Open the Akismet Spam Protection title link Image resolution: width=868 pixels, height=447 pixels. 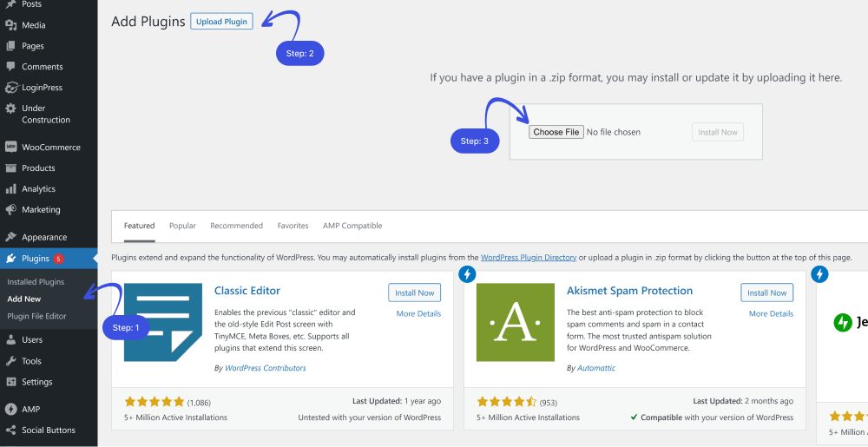[x=629, y=291]
